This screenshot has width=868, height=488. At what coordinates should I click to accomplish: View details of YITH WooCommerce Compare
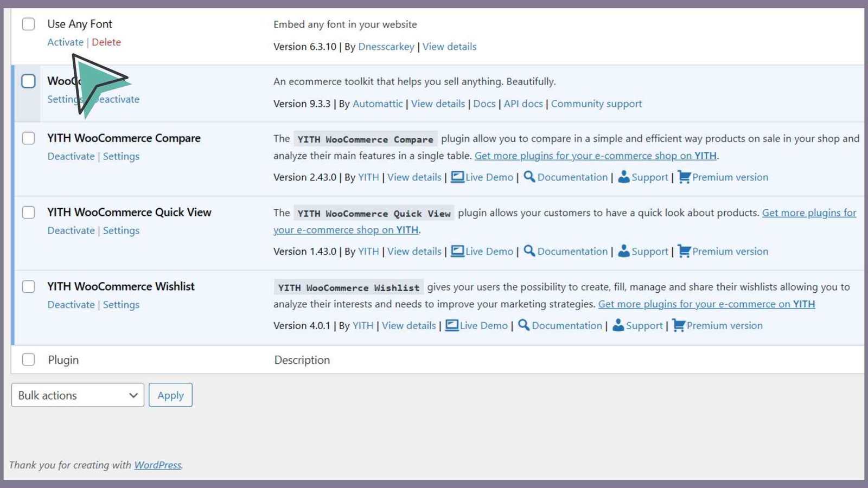(x=414, y=177)
